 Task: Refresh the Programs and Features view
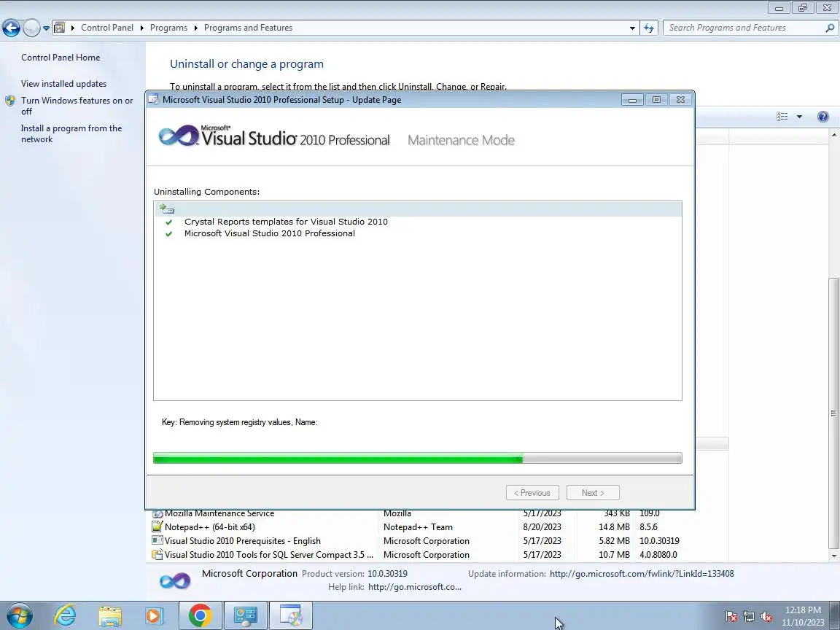(x=649, y=28)
